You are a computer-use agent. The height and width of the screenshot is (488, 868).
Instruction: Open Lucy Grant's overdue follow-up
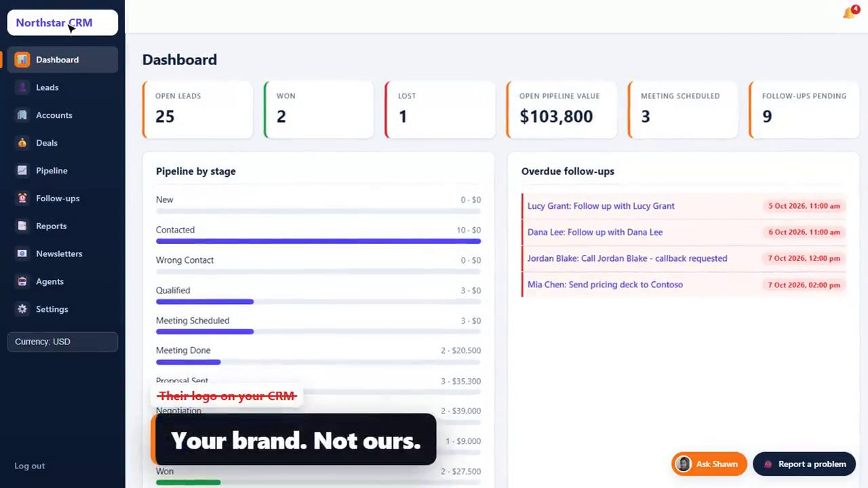point(684,206)
